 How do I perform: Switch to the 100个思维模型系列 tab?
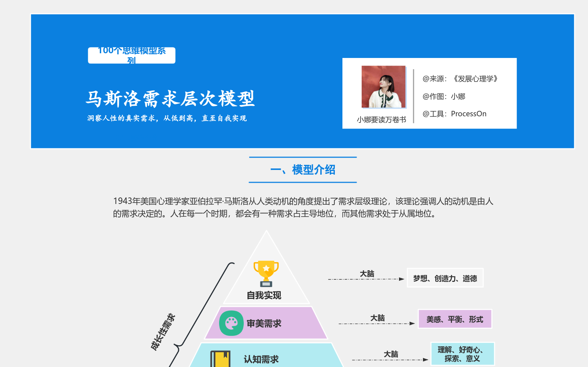point(131,54)
